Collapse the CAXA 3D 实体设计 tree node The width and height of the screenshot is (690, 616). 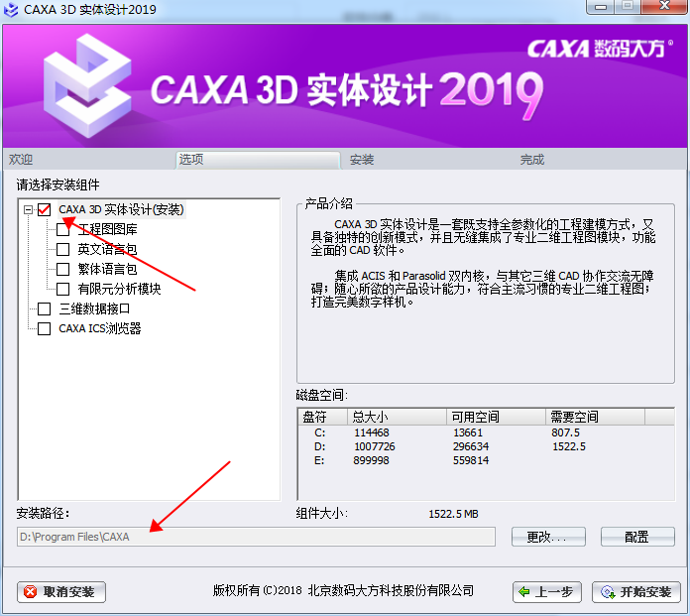pyautogui.click(x=28, y=209)
